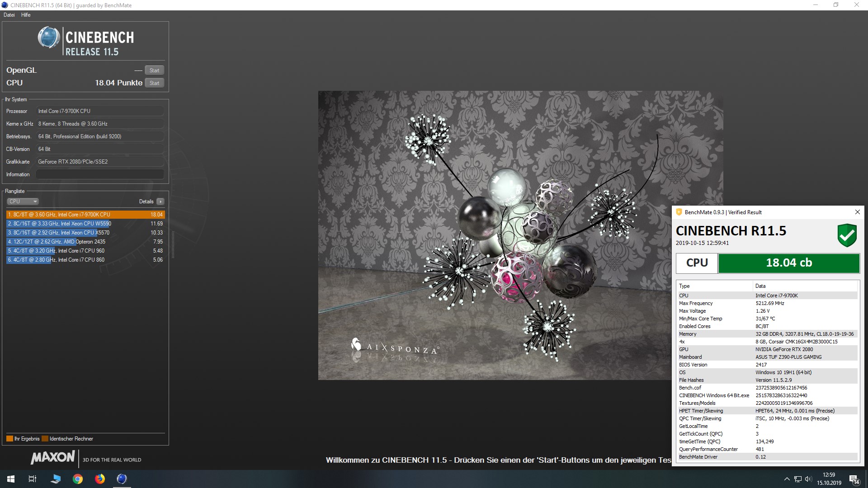Viewport: 868px width, 488px height.
Task: Click the green verified shield icon
Action: click(847, 235)
